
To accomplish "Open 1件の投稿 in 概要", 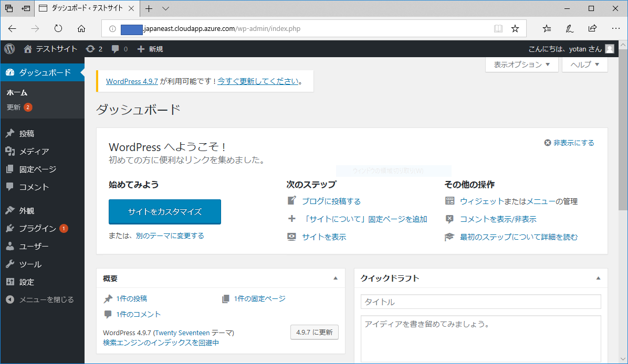I will (x=131, y=298).
